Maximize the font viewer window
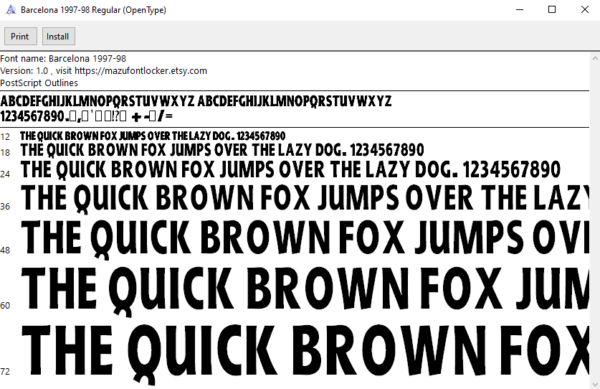This screenshot has height=389, width=600. pyautogui.click(x=552, y=10)
